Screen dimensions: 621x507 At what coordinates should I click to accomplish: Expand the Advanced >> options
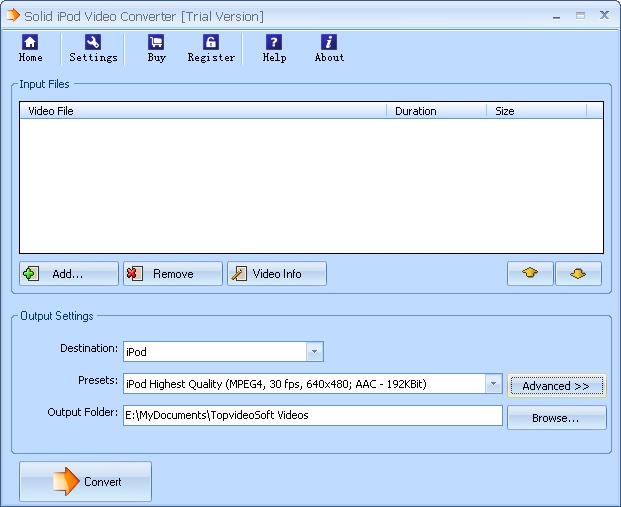tap(556, 386)
